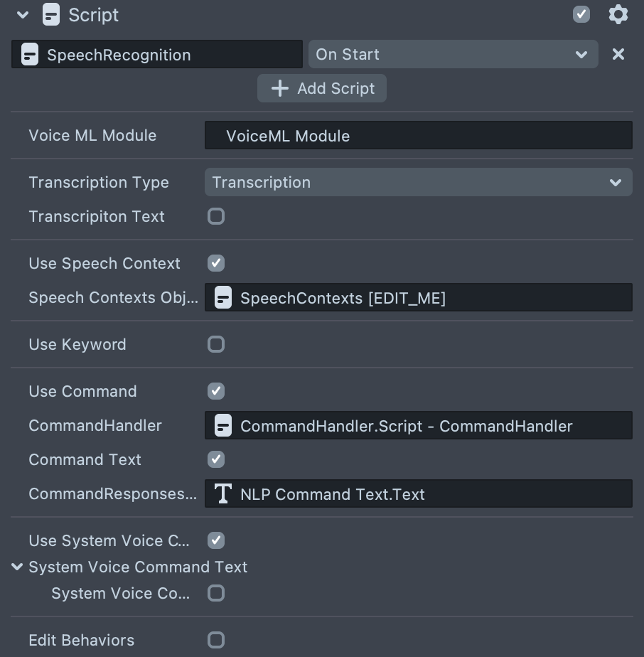Turn on Edit Behaviors checkbox
Screen dimensions: 644x657
click(216, 640)
